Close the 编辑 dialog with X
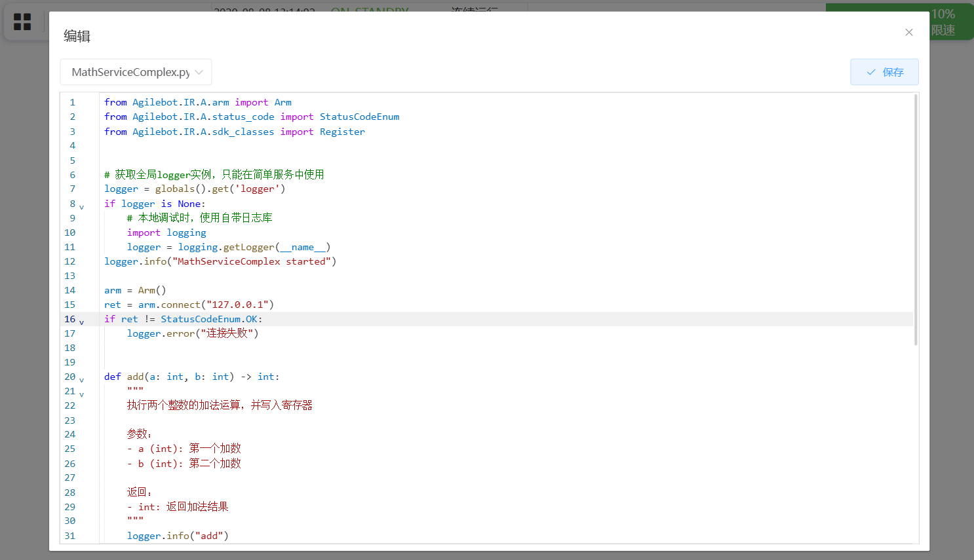This screenshot has width=974, height=560. pos(908,32)
